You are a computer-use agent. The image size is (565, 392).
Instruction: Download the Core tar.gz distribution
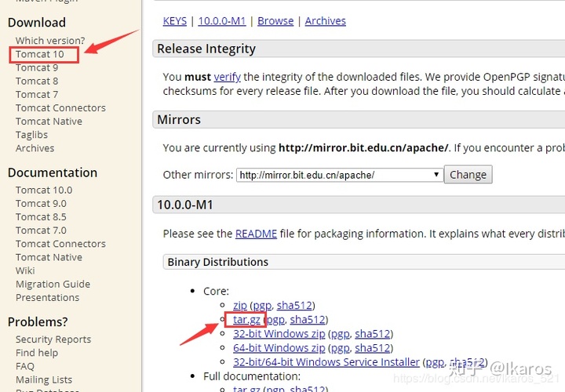pyautogui.click(x=246, y=319)
